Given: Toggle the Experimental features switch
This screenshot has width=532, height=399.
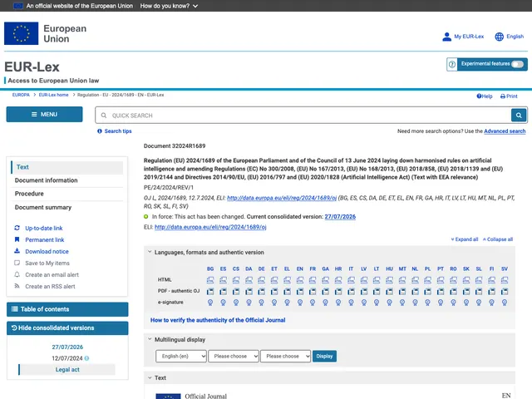Looking at the screenshot, I should pos(517,64).
